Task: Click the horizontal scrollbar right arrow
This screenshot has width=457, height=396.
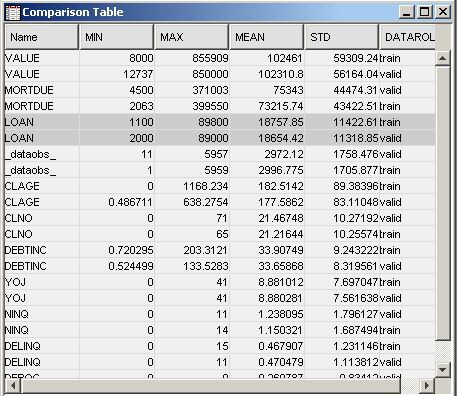Action: (427, 386)
